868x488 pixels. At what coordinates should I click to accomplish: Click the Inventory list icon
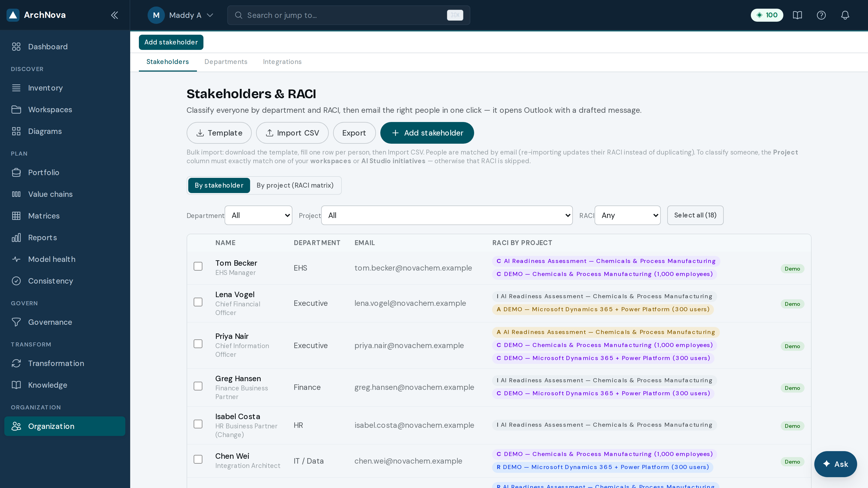16,88
